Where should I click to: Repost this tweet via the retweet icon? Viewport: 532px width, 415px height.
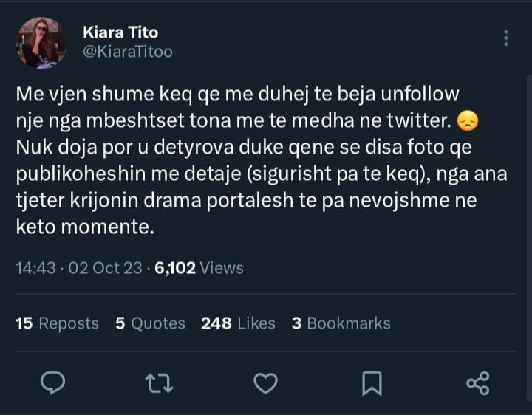[x=157, y=383]
